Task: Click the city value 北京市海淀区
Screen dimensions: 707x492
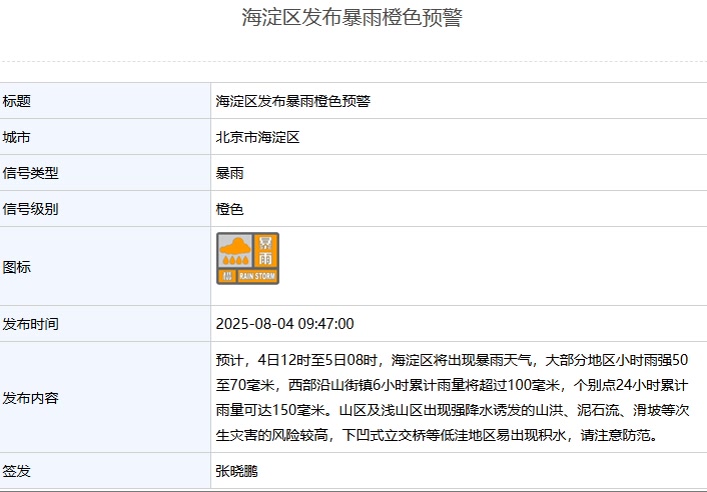Action: click(x=258, y=137)
